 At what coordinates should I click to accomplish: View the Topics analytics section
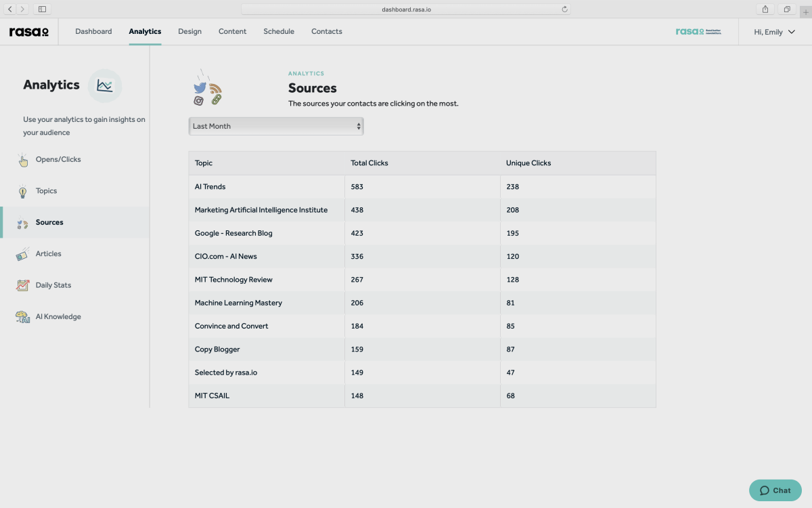pyautogui.click(x=47, y=191)
